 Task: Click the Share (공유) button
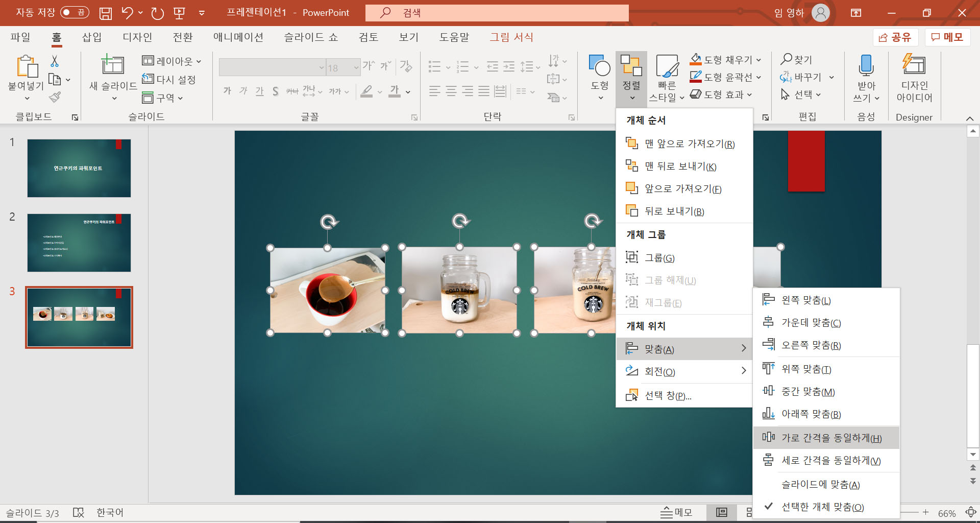coord(895,37)
